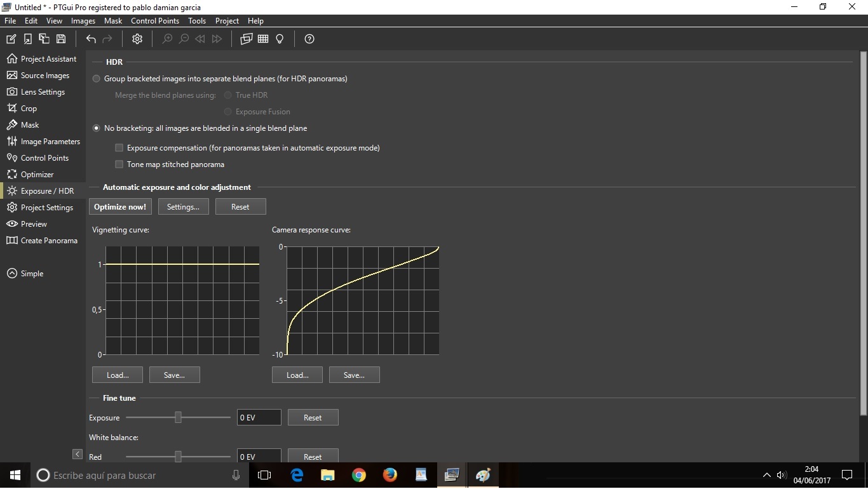Open options via toolbar gear icon

tap(137, 39)
